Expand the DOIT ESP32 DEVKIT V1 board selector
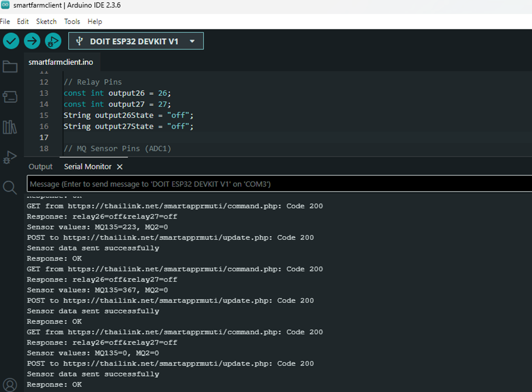The width and height of the screenshot is (532, 392). 136,41
